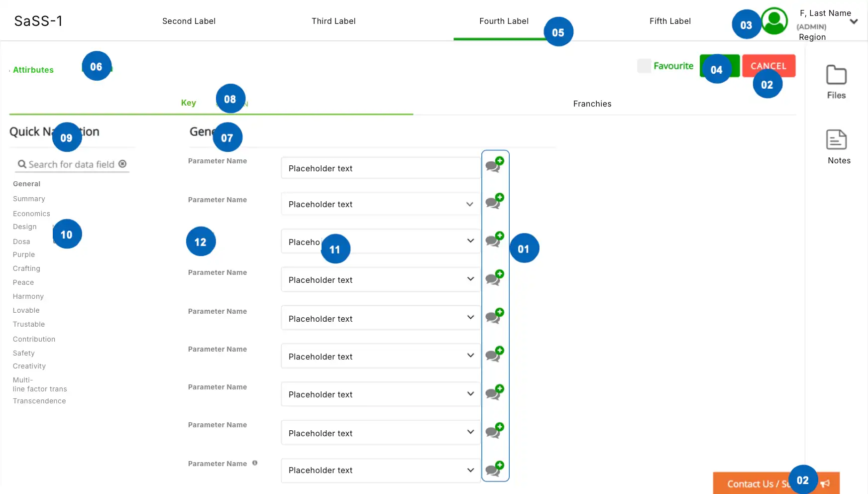Screen dimensions: 868x494
Task: Clear the search using the circled-x icon
Action: [123, 163]
